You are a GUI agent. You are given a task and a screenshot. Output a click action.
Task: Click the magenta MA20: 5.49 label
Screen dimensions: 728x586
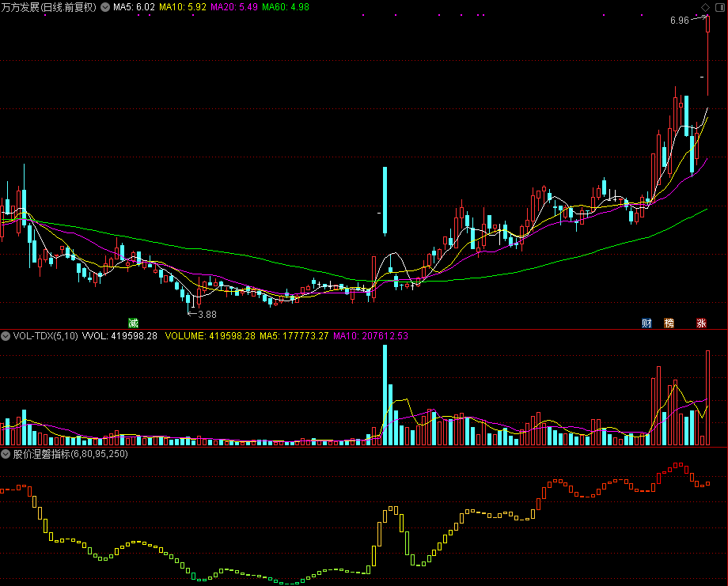[x=234, y=7]
